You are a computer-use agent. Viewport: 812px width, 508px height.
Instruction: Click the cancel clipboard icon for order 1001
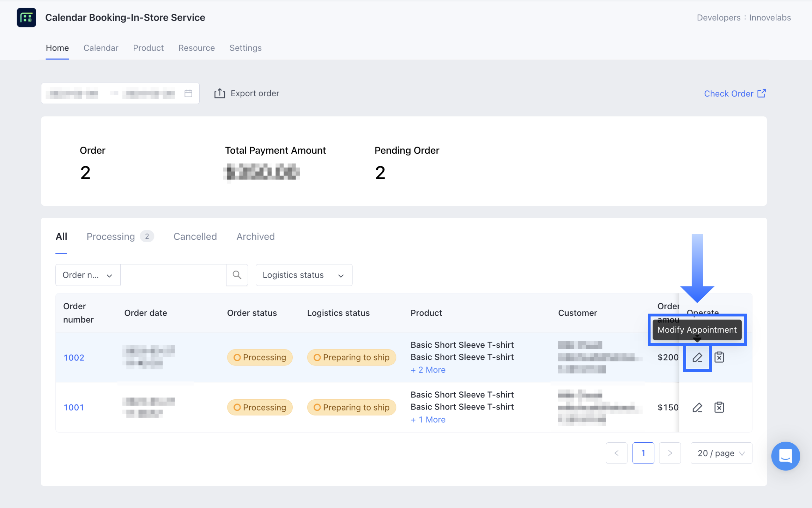[x=719, y=407]
